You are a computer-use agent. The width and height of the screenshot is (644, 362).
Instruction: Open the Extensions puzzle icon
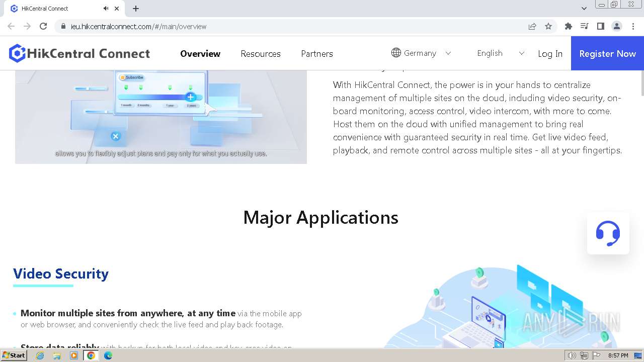(569, 26)
